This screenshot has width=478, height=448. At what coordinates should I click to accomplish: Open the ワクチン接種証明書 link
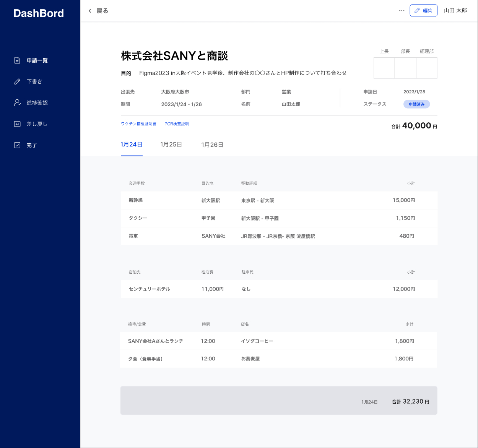[x=138, y=124]
